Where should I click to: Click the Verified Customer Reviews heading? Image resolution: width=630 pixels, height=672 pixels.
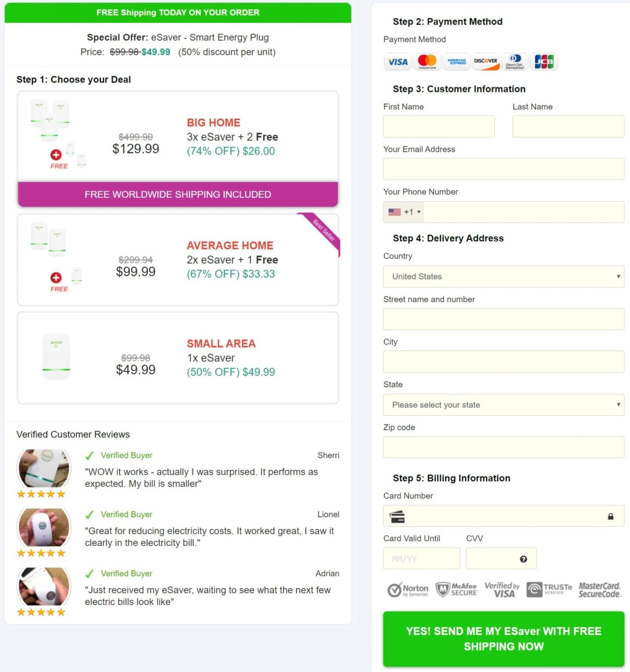tap(73, 434)
